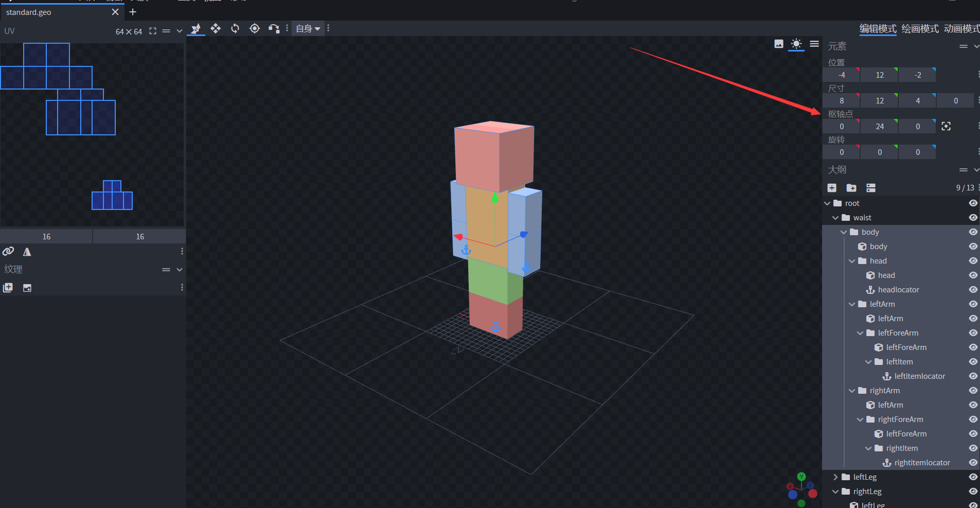
Task: Click the screenshot image icon in viewport
Action: pyautogui.click(x=779, y=44)
